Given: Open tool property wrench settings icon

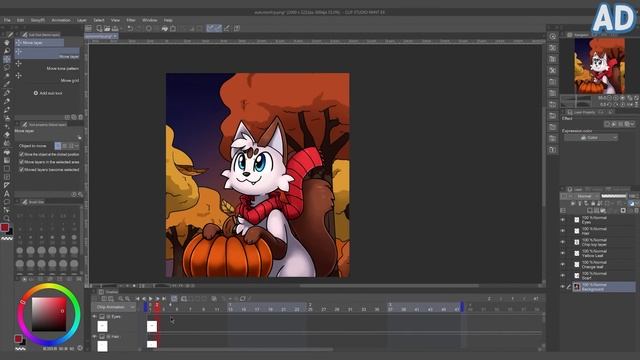Looking at the screenshot, I should tap(80, 195).
